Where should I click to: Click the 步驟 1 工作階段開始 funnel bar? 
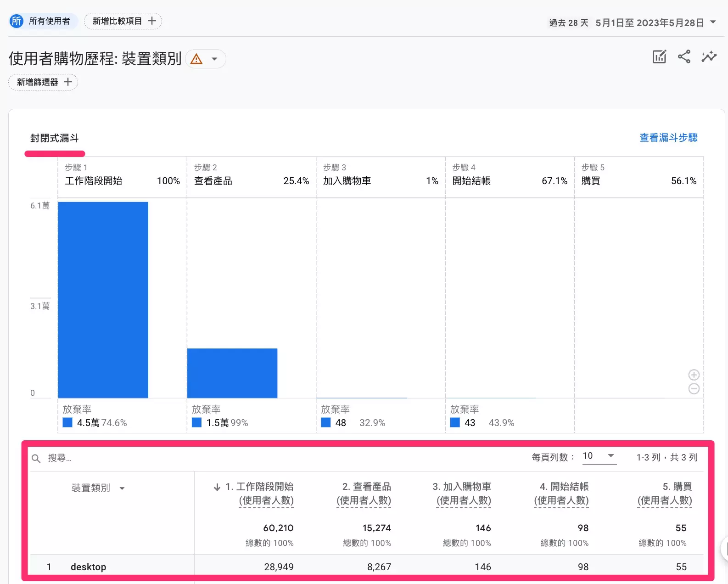pos(103,300)
